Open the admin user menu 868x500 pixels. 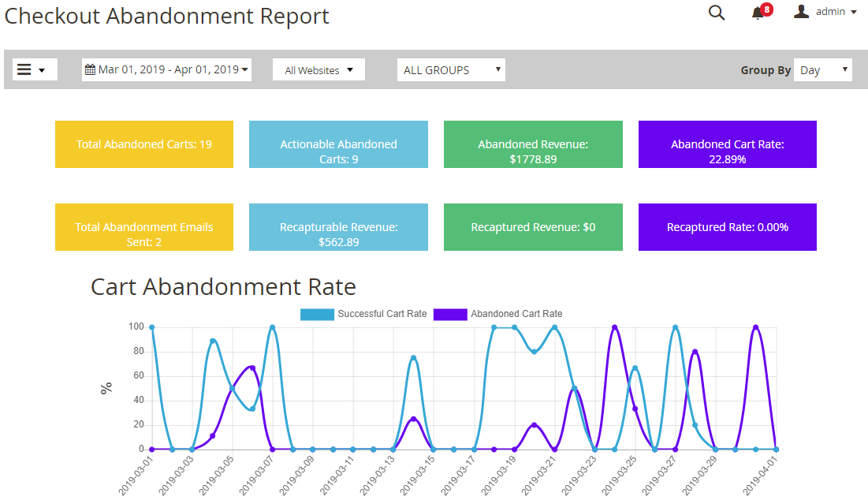click(825, 11)
